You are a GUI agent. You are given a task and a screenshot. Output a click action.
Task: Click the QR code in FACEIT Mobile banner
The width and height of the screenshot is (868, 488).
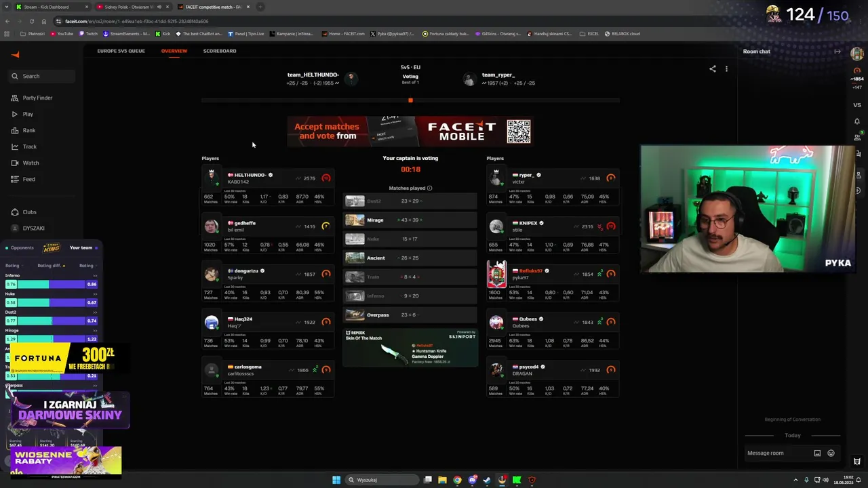[x=519, y=131]
